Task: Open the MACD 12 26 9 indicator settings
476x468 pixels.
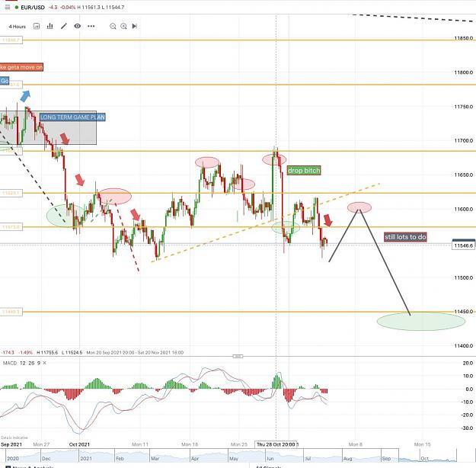Action: point(21,363)
